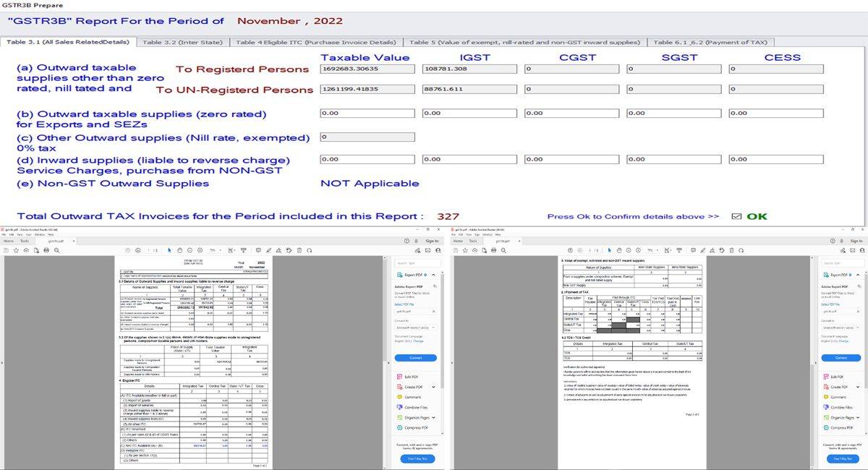This screenshot has width=868, height=470.
Task: Collapse Export PDF section in right PDF panel
Action: (858, 275)
